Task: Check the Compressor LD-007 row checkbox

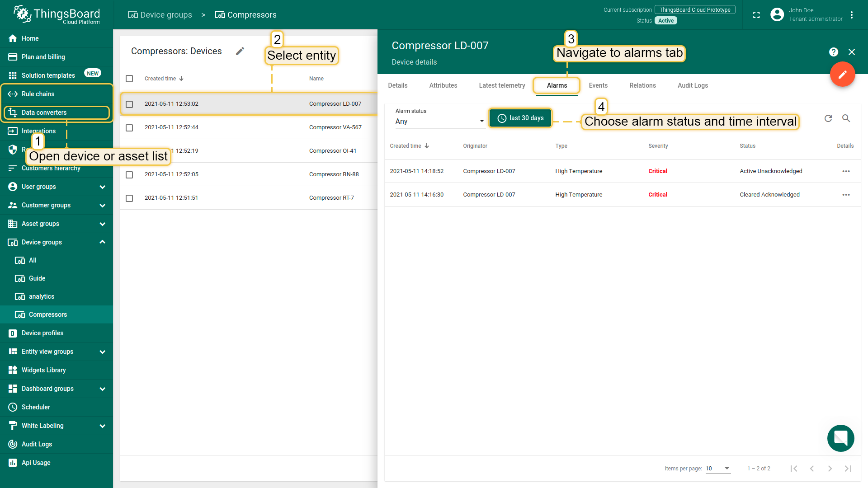Action: 129,104
